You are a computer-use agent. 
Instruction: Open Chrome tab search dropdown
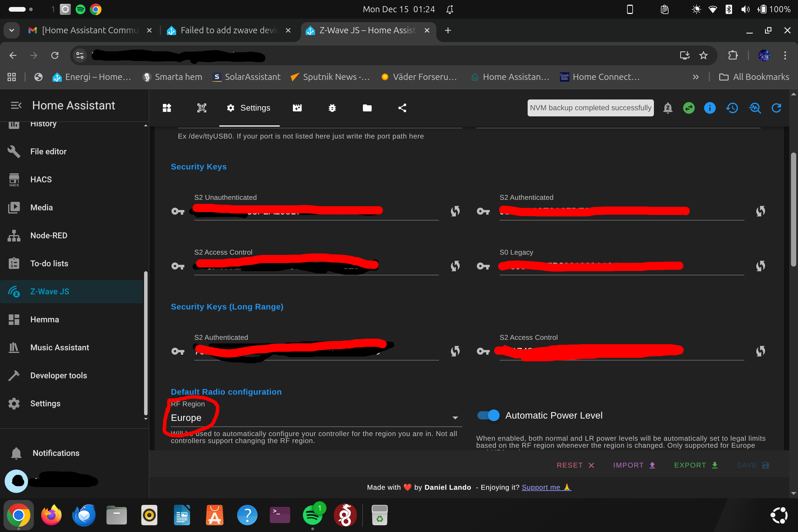[x=12, y=30]
